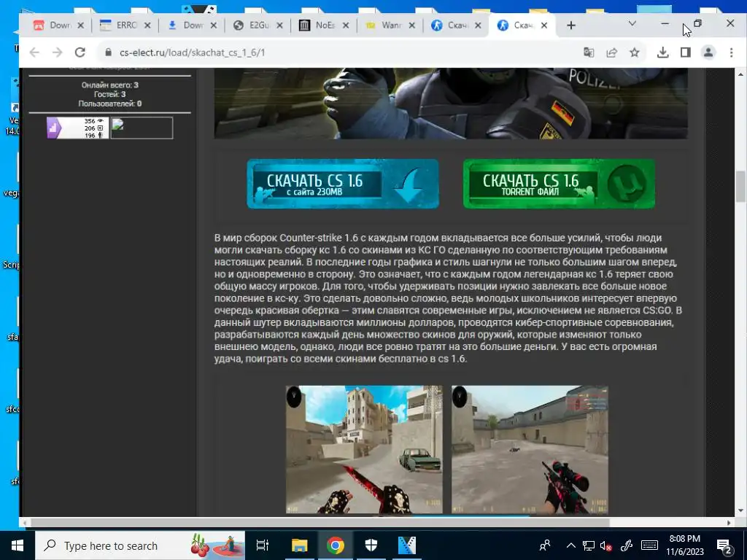Click the blue Скачать CS 1.6 с сайта button

click(343, 183)
